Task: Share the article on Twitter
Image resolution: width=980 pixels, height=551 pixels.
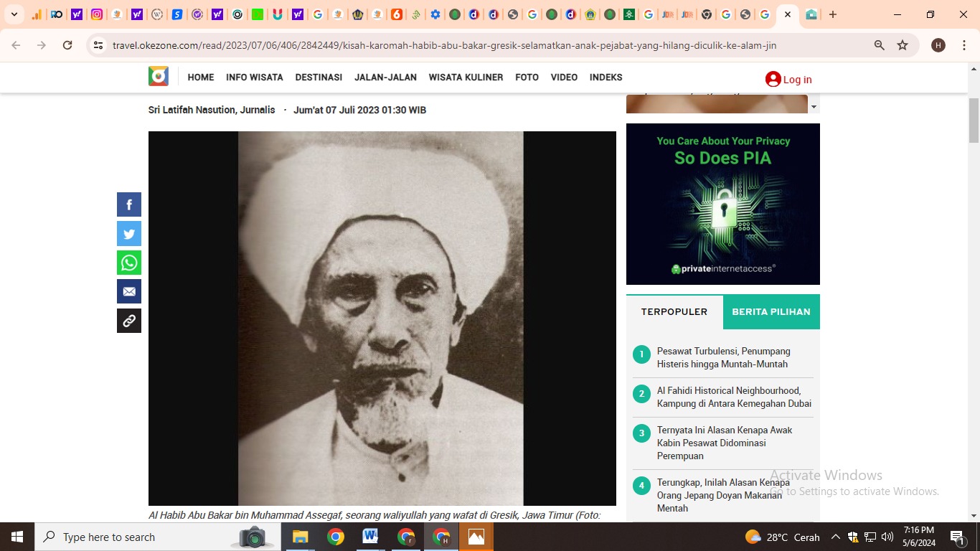Action: pyautogui.click(x=129, y=233)
